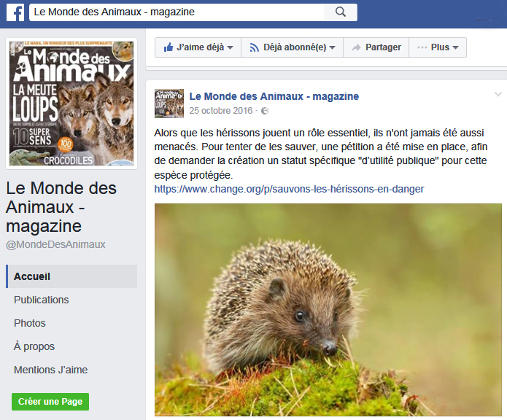The image size is (507, 420).
Task: Open the À propos section
Action: [34, 346]
